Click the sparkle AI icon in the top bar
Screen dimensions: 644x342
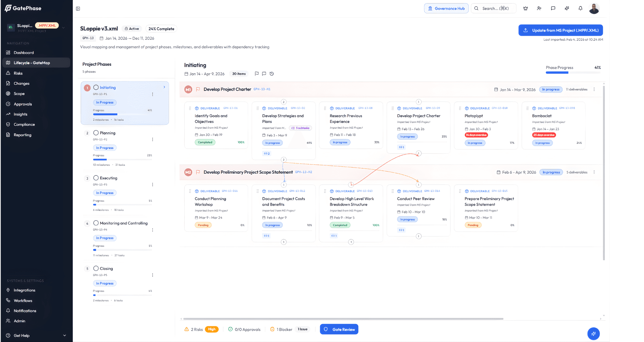(567, 9)
